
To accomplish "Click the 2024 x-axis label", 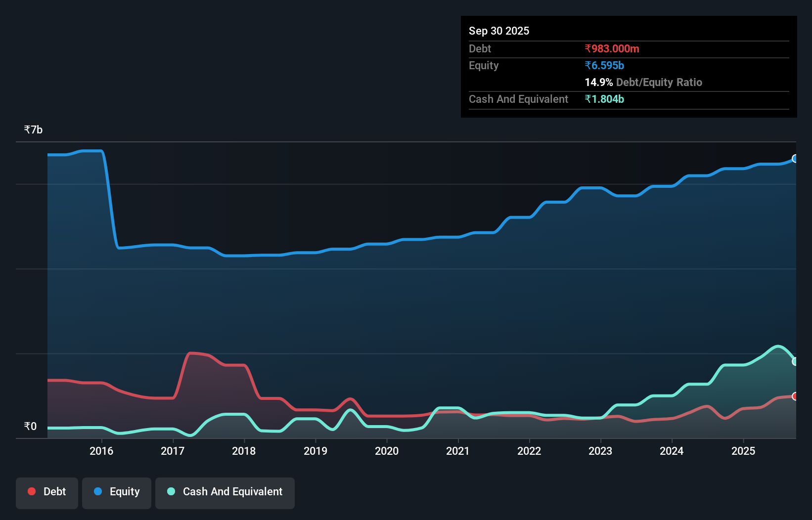I will tap(672, 451).
